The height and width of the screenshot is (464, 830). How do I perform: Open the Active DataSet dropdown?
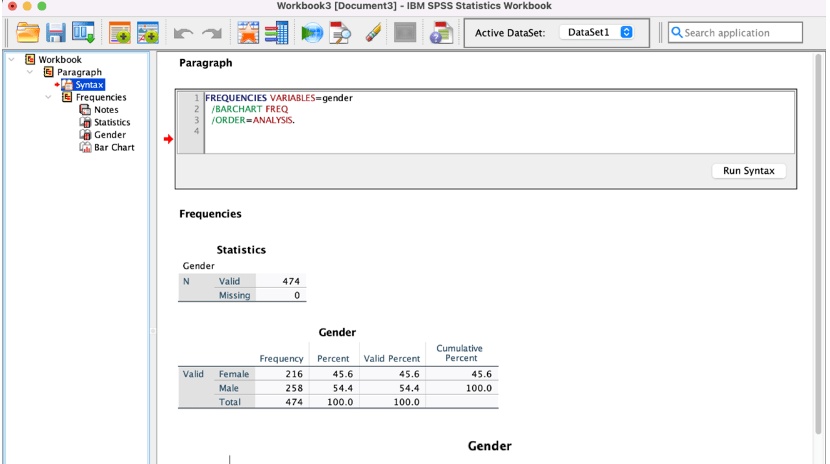pos(597,32)
